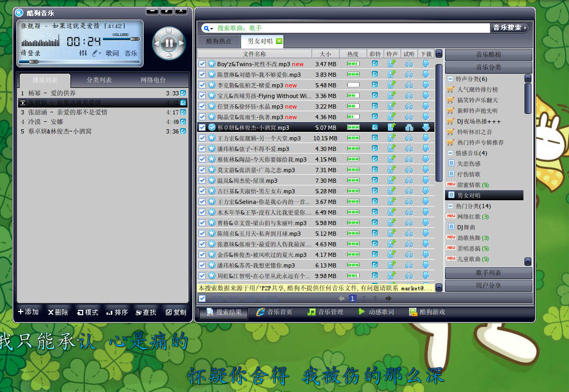Download 金莎&林俊杰-被风吹过的夏天 using the arrow icon
Image resolution: width=569 pixels, height=392 pixels.
click(426, 254)
